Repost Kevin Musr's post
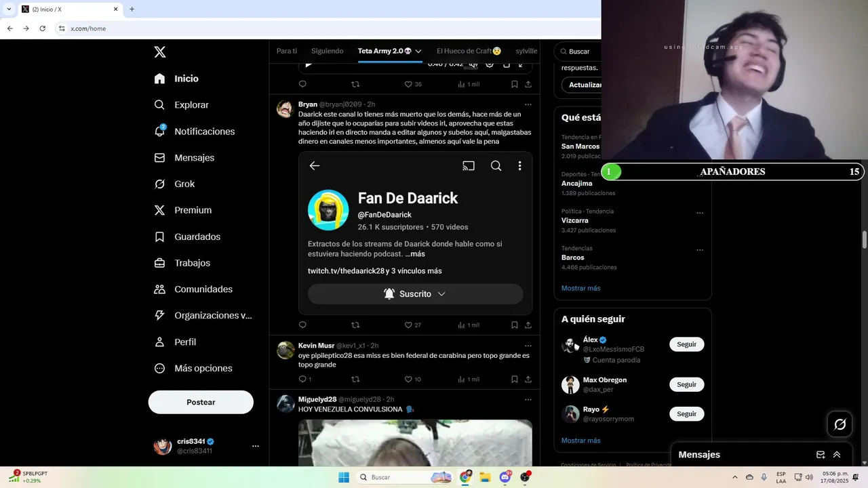 pyautogui.click(x=355, y=380)
